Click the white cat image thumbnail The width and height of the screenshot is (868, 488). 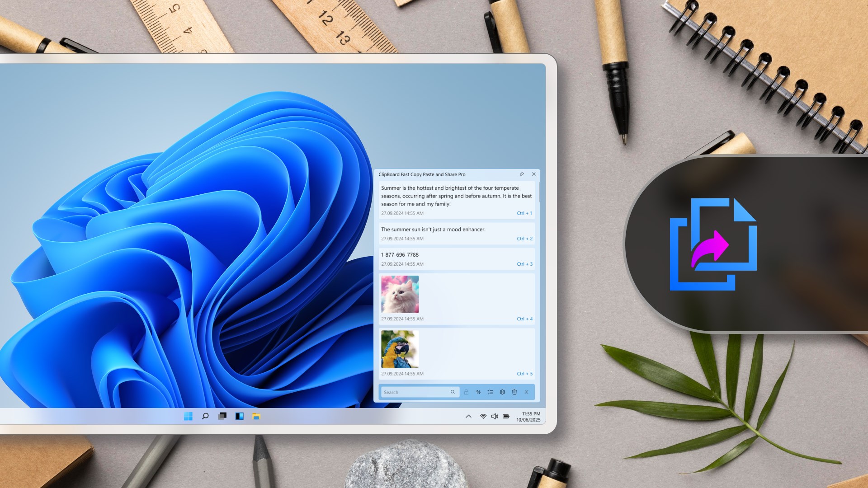[x=400, y=294]
